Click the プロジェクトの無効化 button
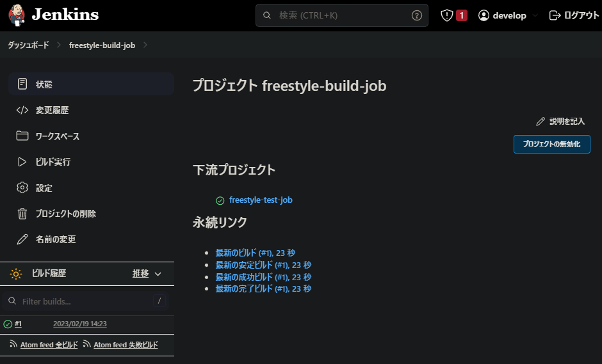 (x=551, y=144)
